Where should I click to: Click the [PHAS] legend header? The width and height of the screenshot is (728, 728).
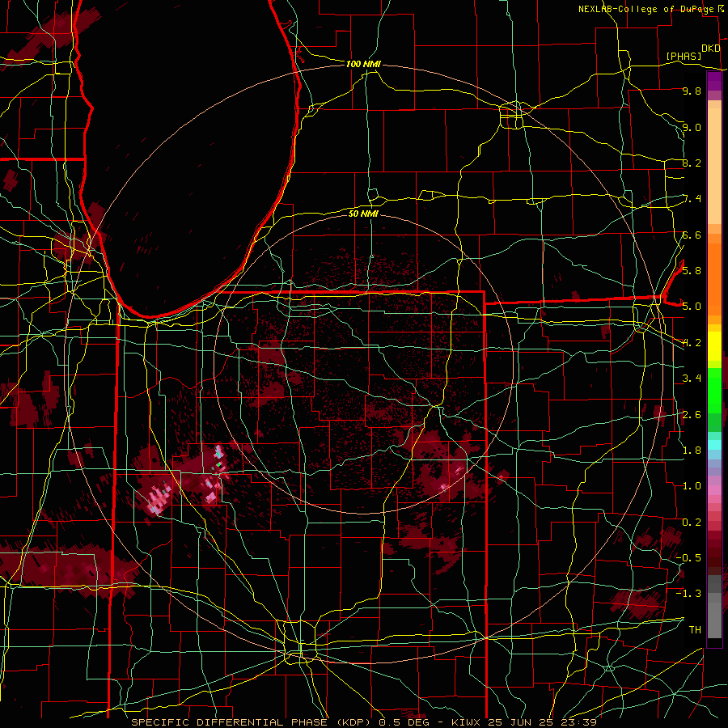tap(684, 56)
